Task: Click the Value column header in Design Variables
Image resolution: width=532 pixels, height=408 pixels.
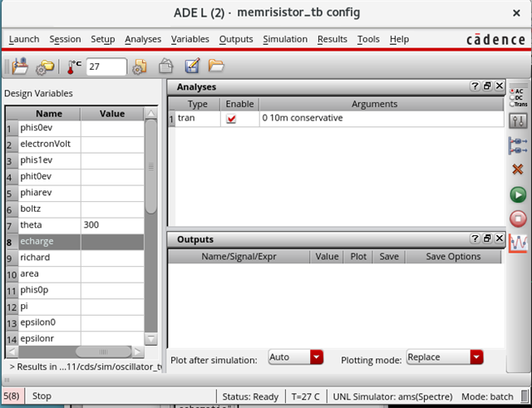Action: (x=112, y=114)
